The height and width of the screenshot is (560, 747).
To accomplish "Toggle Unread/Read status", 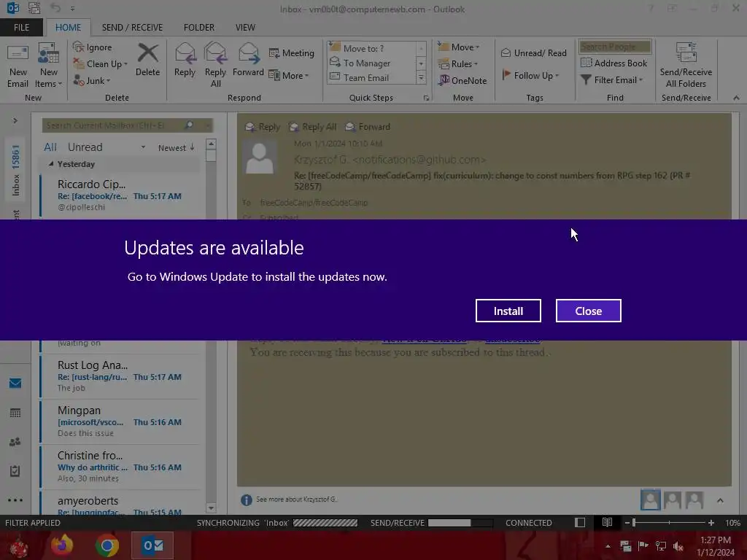I will pyautogui.click(x=534, y=52).
